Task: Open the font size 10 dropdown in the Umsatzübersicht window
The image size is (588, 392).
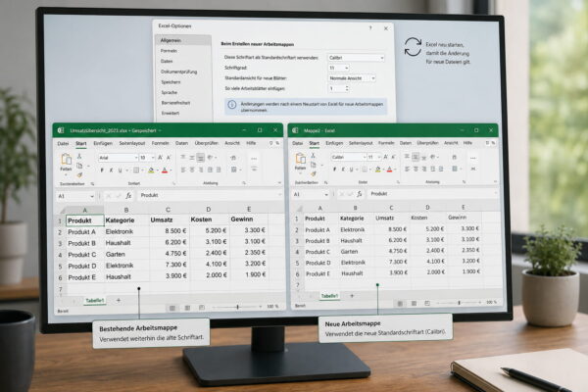Action: tap(147, 158)
